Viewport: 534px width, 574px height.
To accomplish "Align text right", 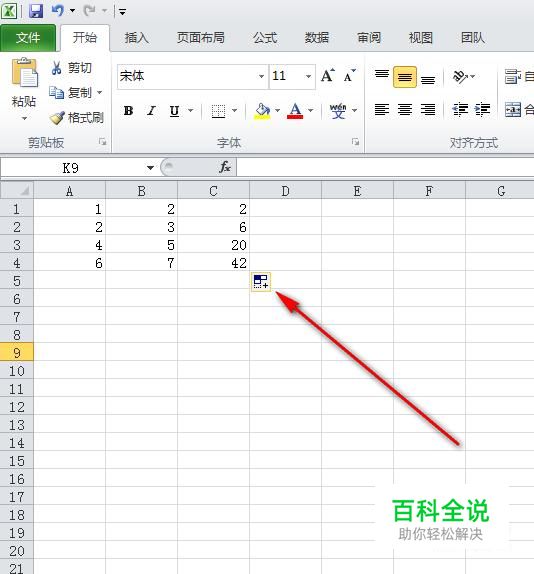I will point(428,109).
